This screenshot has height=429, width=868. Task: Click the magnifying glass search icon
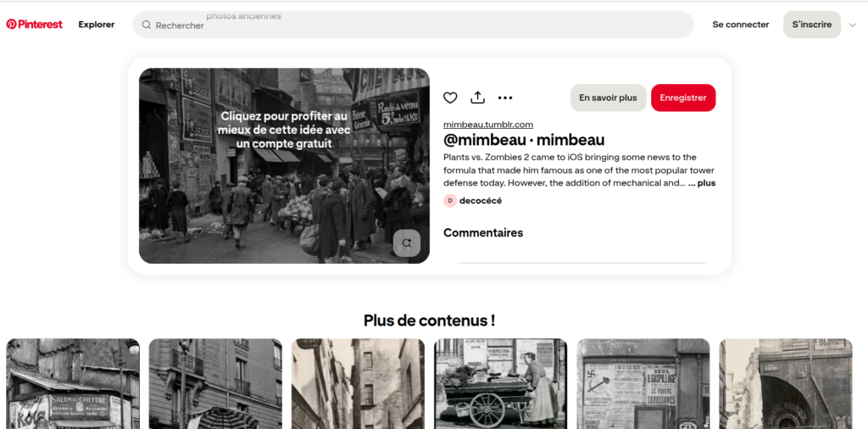(147, 25)
